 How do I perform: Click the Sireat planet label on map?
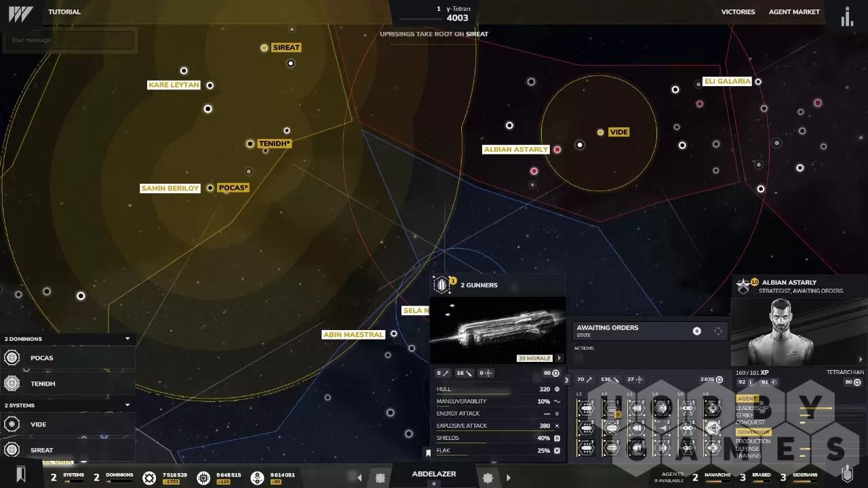coord(286,47)
